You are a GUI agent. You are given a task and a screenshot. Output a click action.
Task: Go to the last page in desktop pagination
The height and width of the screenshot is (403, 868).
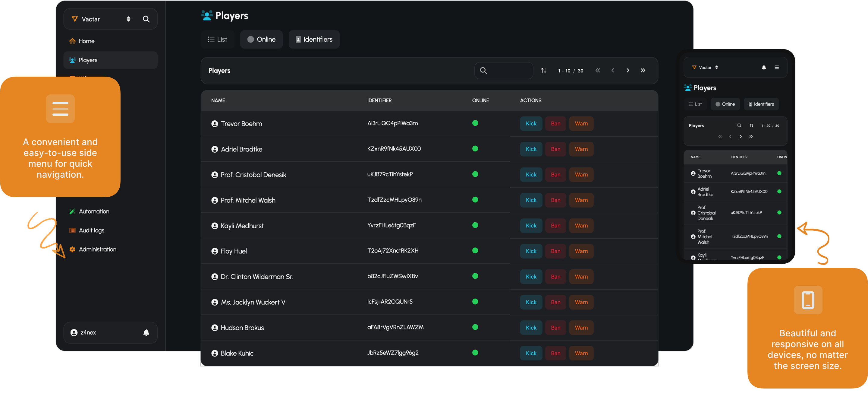[643, 71]
